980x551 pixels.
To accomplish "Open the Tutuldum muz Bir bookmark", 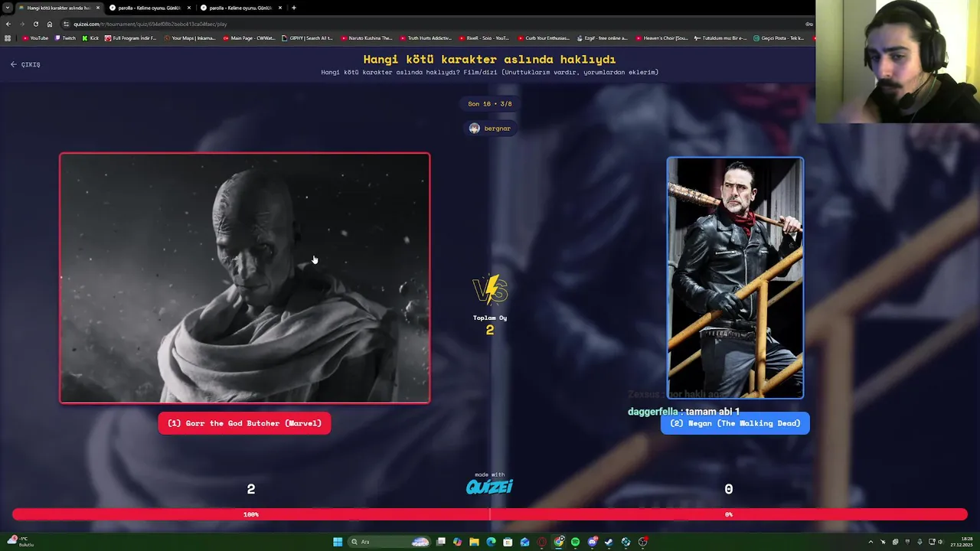I will point(720,37).
